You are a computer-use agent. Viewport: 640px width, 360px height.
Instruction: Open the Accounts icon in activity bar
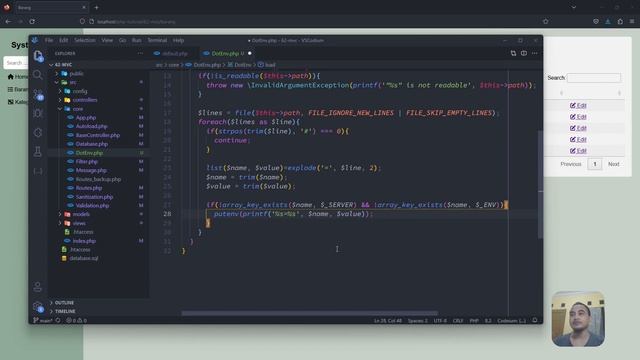pyautogui.click(x=38, y=287)
